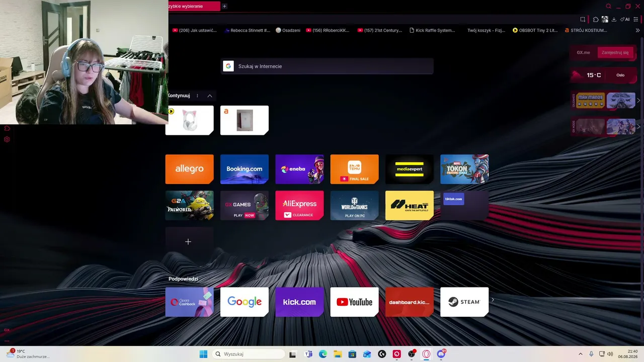Open the Marvel Tokon speed dial tile

(x=464, y=169)
